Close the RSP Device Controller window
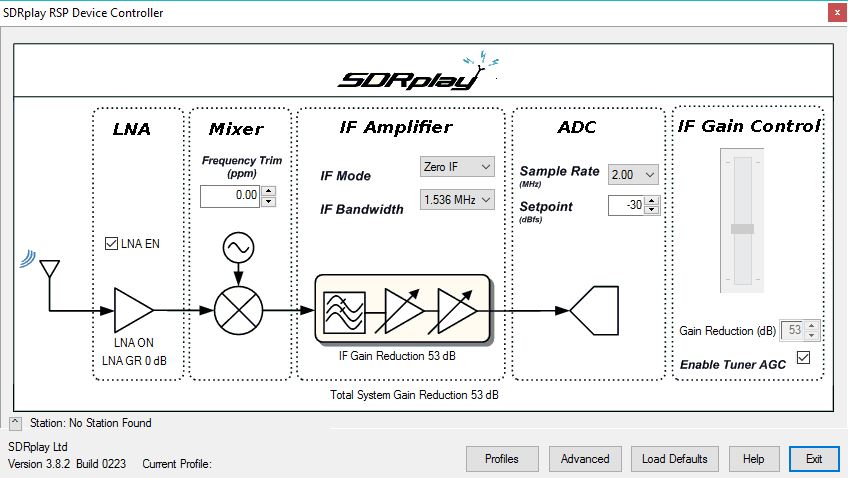This screenshot has width=848, height=478. pyautogui.click(x=837, y=12)
